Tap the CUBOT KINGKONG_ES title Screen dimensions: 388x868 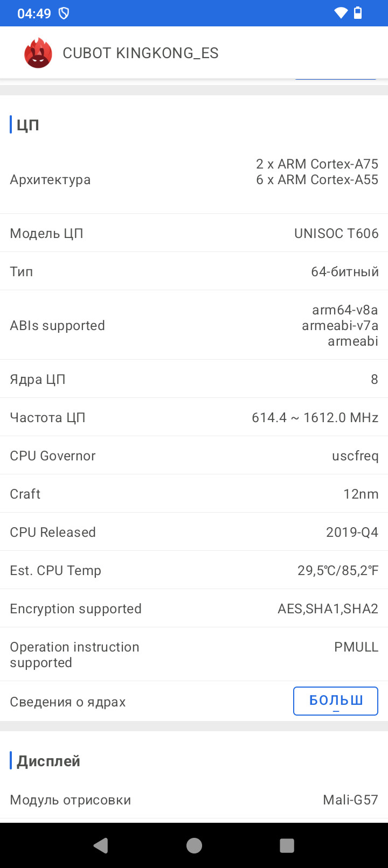tap(141, 53)
